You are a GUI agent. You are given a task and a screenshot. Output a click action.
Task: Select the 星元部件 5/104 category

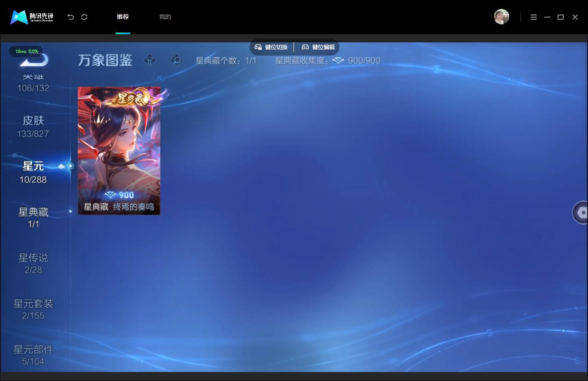pos(33,355)
